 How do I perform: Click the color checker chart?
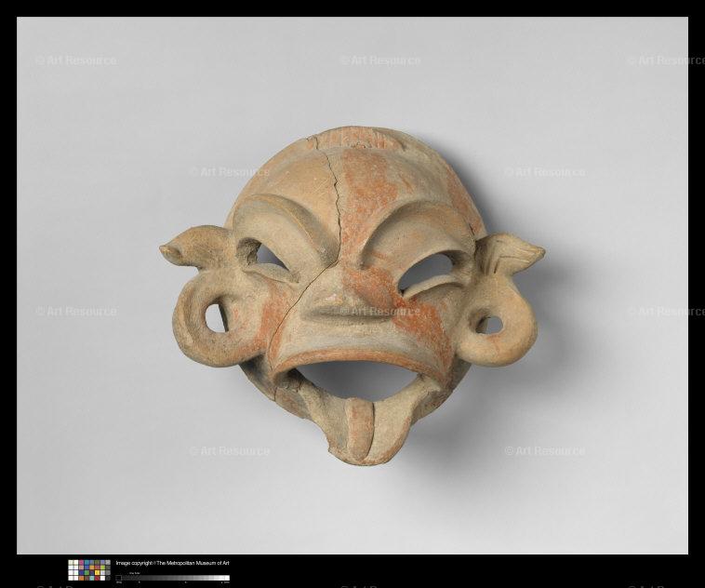(x=89, y=570)
